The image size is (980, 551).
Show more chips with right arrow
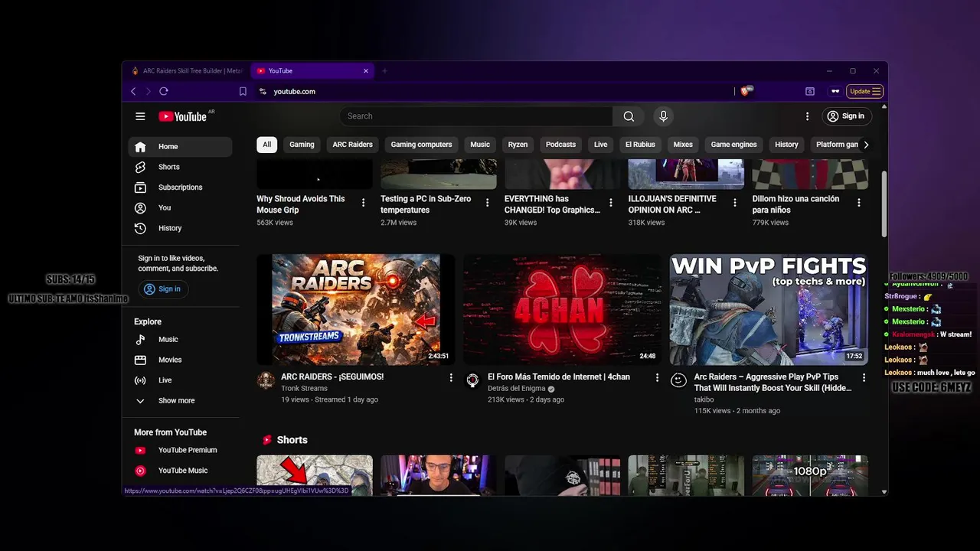(x=866, y=145)
